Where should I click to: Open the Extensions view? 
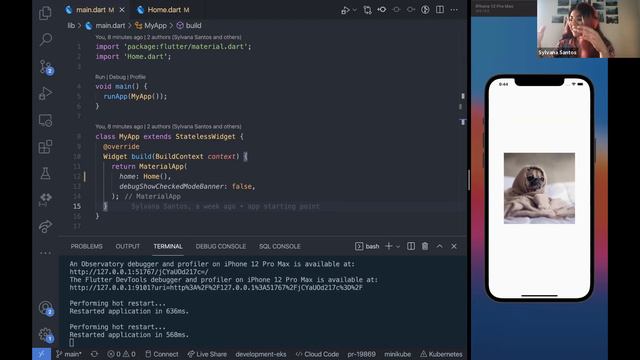(45, 147)
